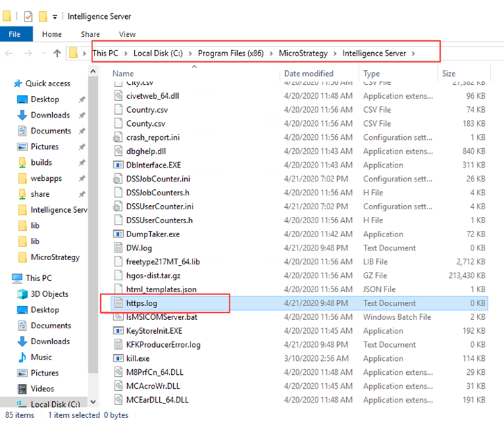Collapse the Quick access tree node
This screenshot has height=427, width=504.
[6, 83]
